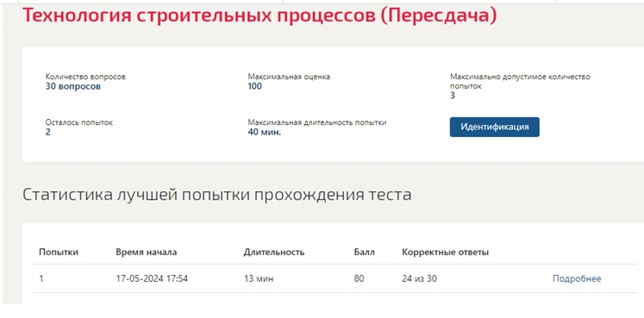The image size is (644, 318).
Task: Select the Количество вопросов label
Action: point(85,77)
